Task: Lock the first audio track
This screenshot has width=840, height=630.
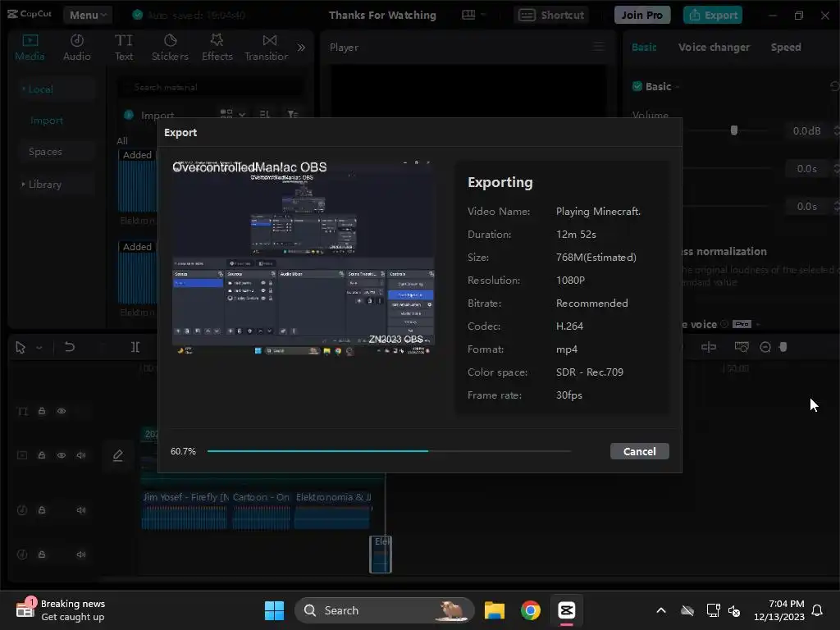Action: point(42,510)
